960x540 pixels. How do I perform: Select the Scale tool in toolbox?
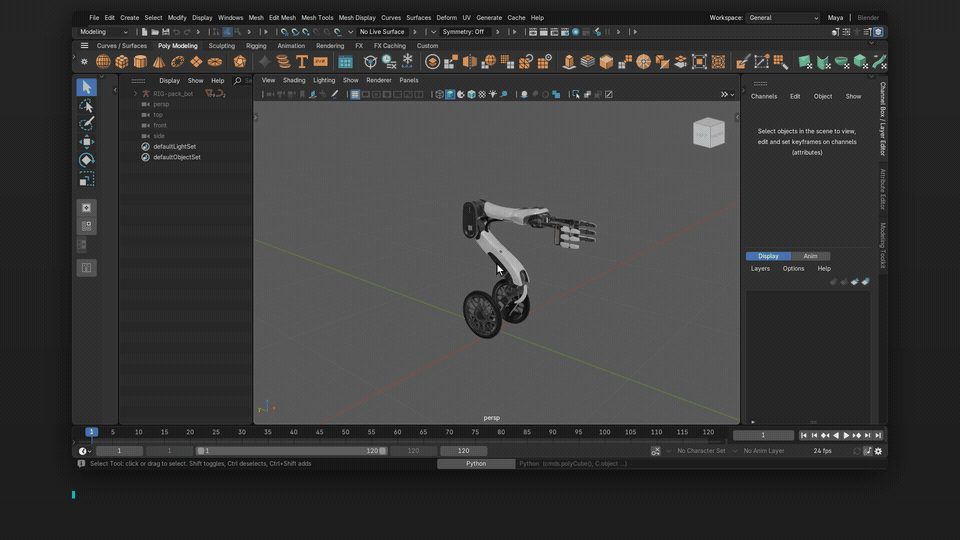coord(86,179)
